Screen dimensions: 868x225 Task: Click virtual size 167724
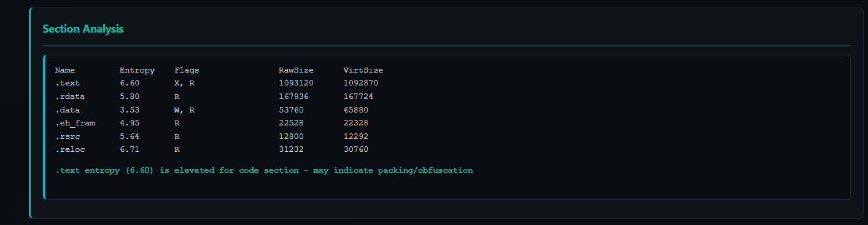point(358,97)
